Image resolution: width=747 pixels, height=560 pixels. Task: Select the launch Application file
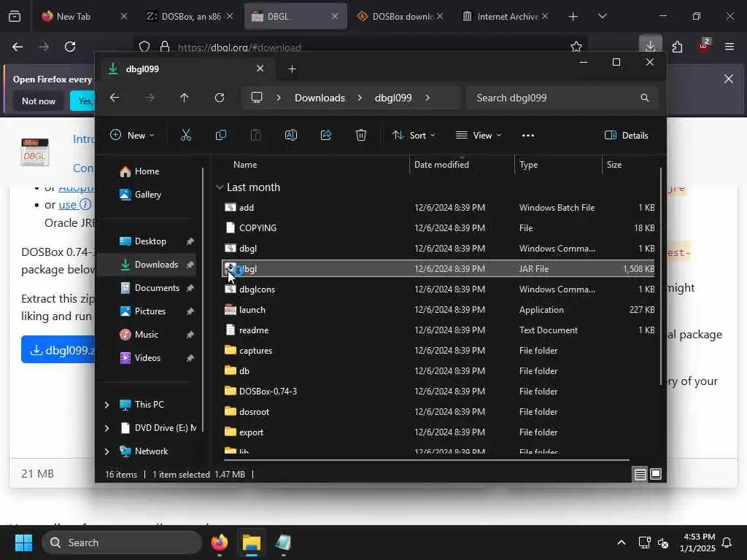pos(438,310)
